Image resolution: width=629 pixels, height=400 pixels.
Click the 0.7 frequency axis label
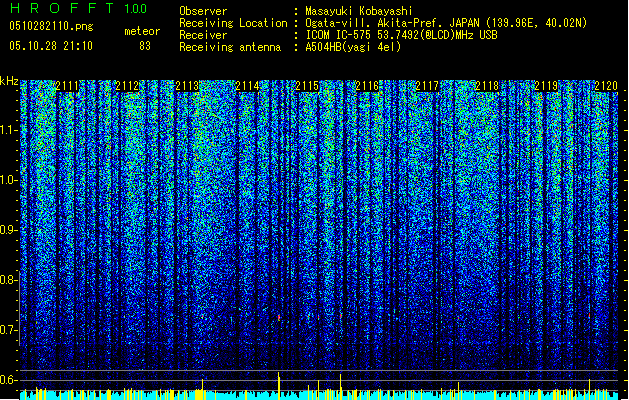pos(9,330)
